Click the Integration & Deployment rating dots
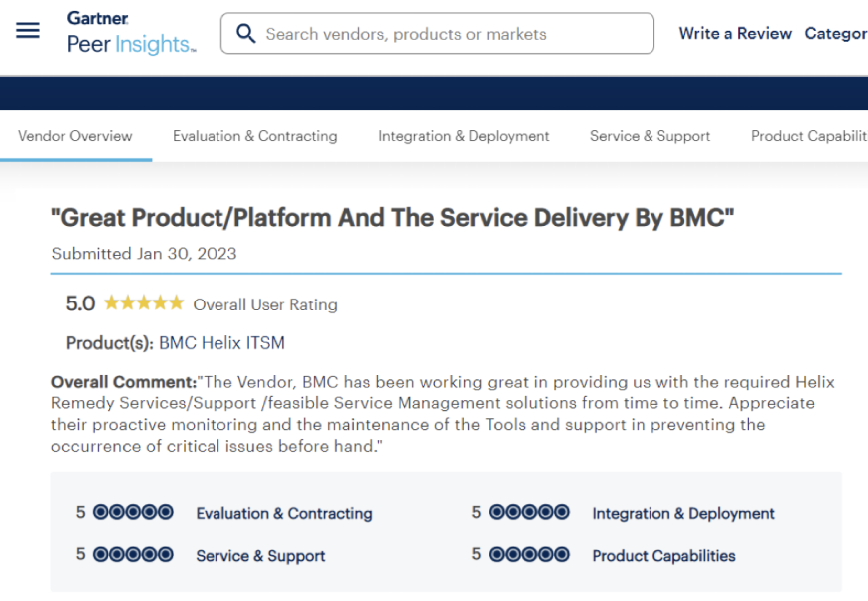 [x=529, y=512]
